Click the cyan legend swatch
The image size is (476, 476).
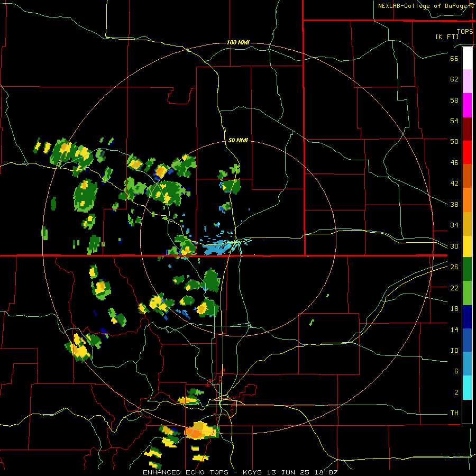tap(467, 388)
